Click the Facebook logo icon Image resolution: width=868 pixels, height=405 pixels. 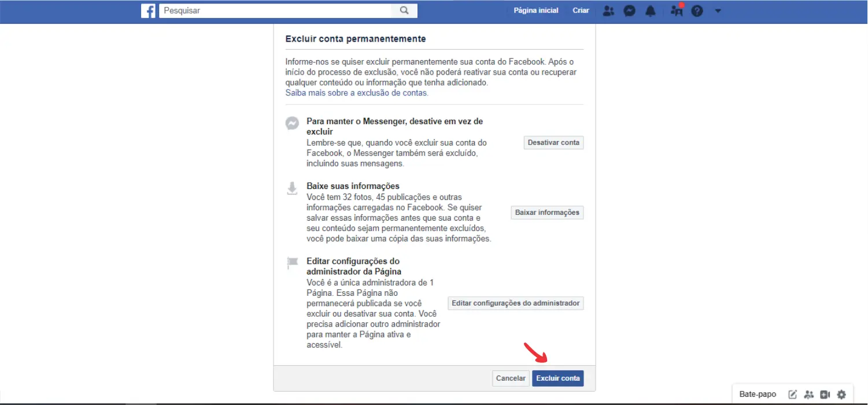148,10
